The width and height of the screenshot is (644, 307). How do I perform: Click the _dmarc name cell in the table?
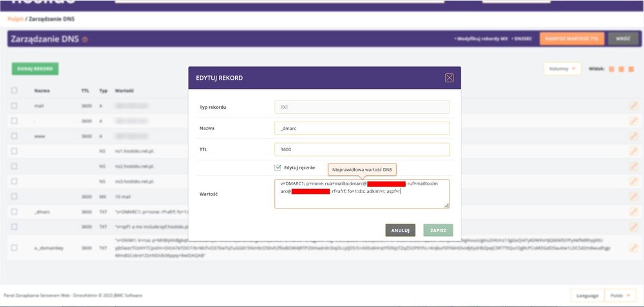pos(42,212)
